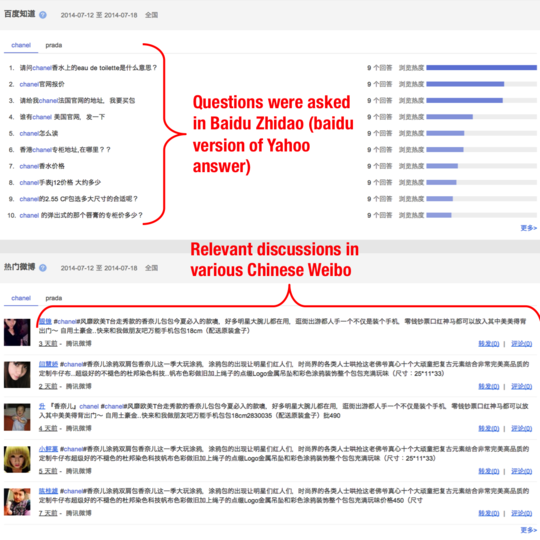Open the avatar of the post dated 5天前
This screenshot has height=540, width=540.
tap(17, 459)
